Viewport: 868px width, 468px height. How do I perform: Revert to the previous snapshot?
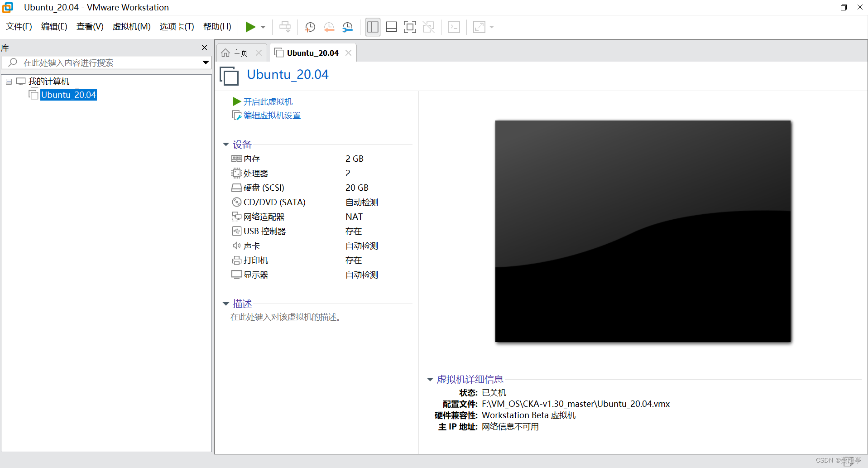point(329,27)
